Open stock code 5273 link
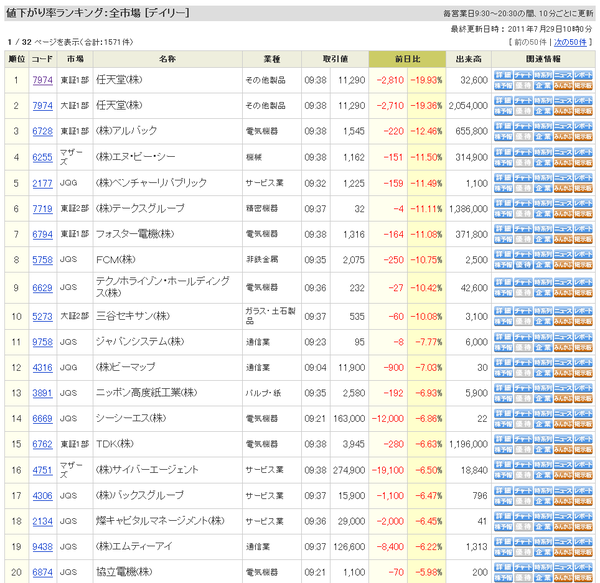The height and width of the screenshot is (583, 600). [x=42, y=316]
